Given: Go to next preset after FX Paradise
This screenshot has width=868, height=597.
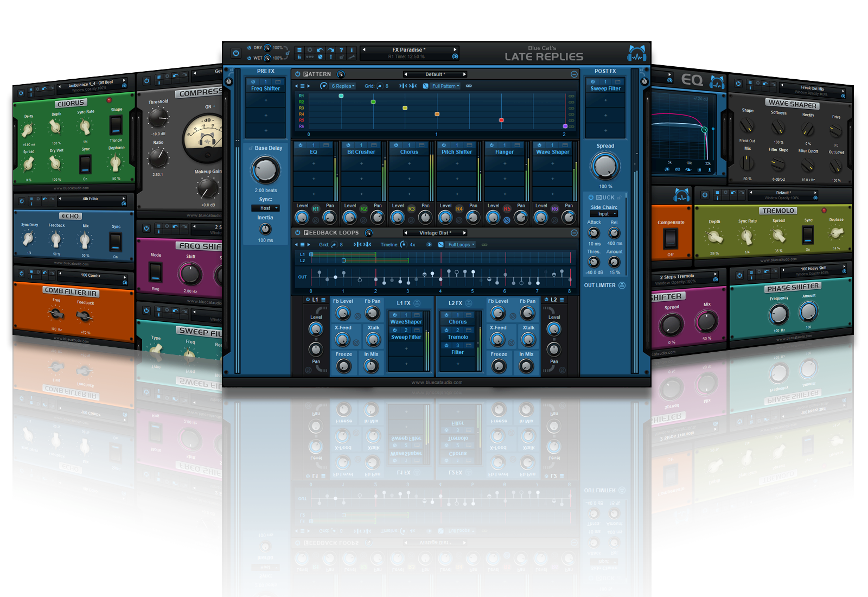Looking at the screenshot, I should click(x=455, y=50).
